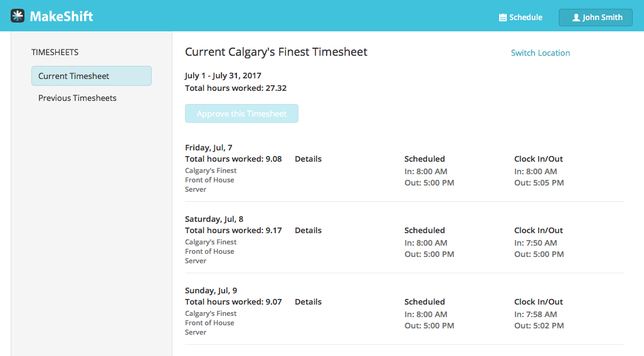Expand Details for Saturday, Jul 8
Screen dimensions: 644x356
point(308,230)
